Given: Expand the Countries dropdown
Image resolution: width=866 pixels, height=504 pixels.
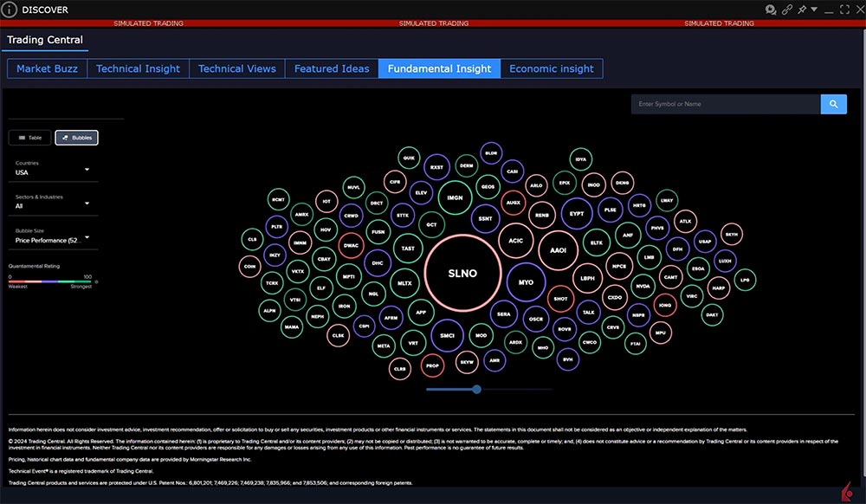Looking at the screenshot, I should tap(54, 169).
